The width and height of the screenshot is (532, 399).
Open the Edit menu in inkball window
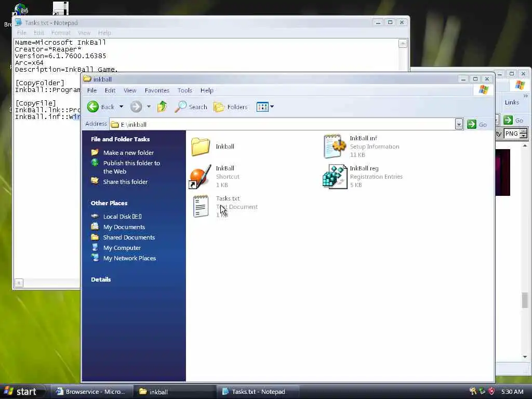click(110, 90)
